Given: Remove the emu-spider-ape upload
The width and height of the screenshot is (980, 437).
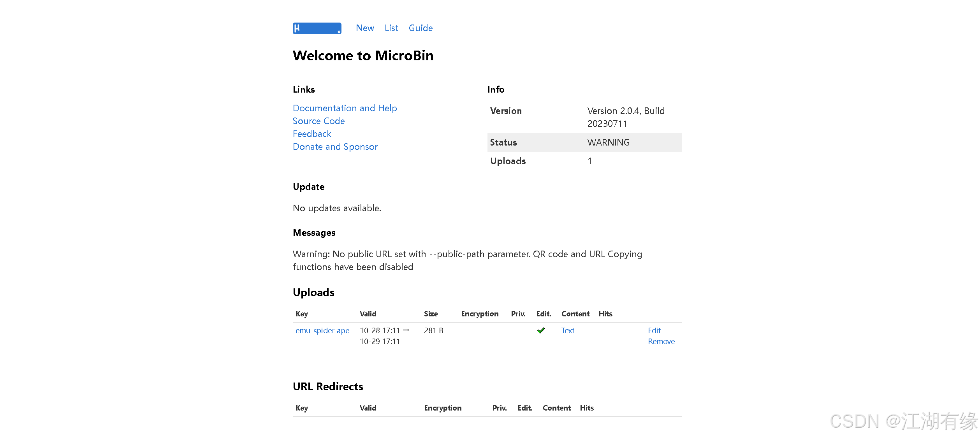Looking at the screenshot, I should click(661, 341).
